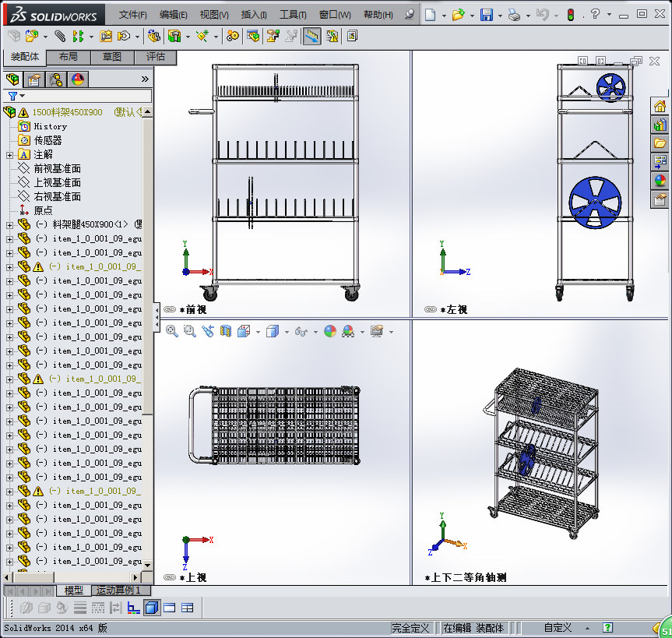
Task: Click the Show Hidden Components icon
Action: tap(153, 36)
